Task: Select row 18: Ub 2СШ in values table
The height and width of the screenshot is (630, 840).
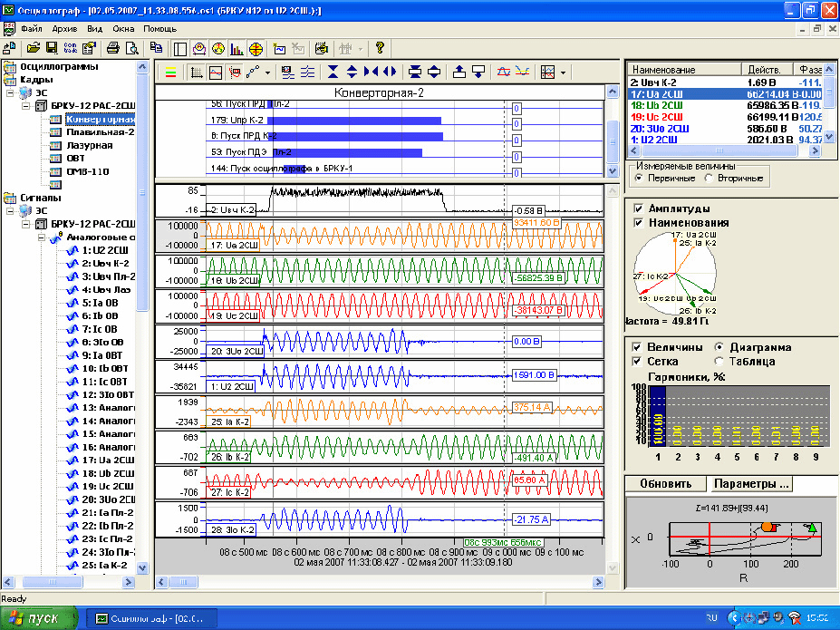Action: click(x=724, y=105)
